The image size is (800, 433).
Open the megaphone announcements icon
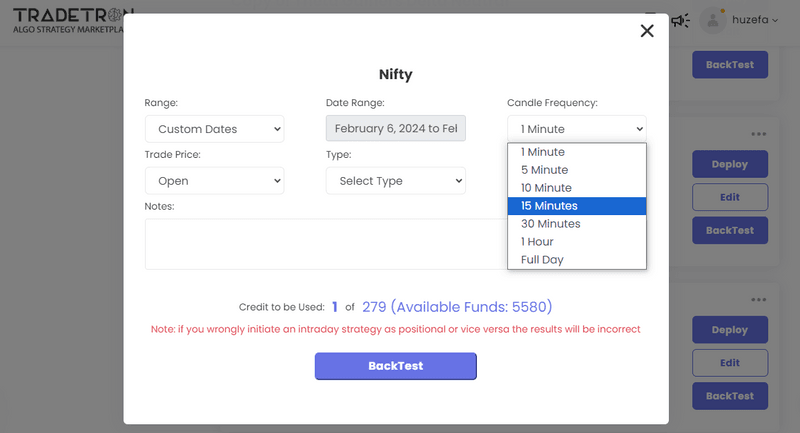point(680,20)
